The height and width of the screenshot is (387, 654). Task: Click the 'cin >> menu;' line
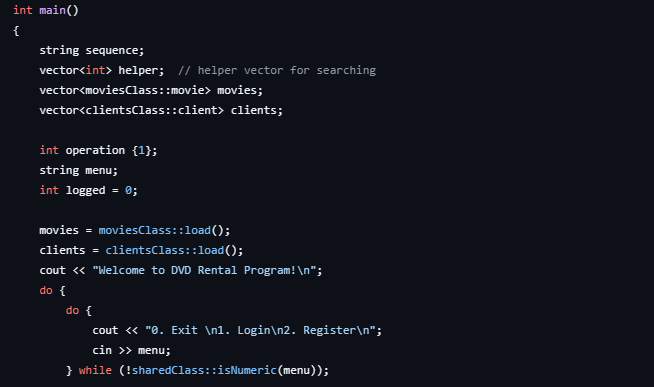131,350
